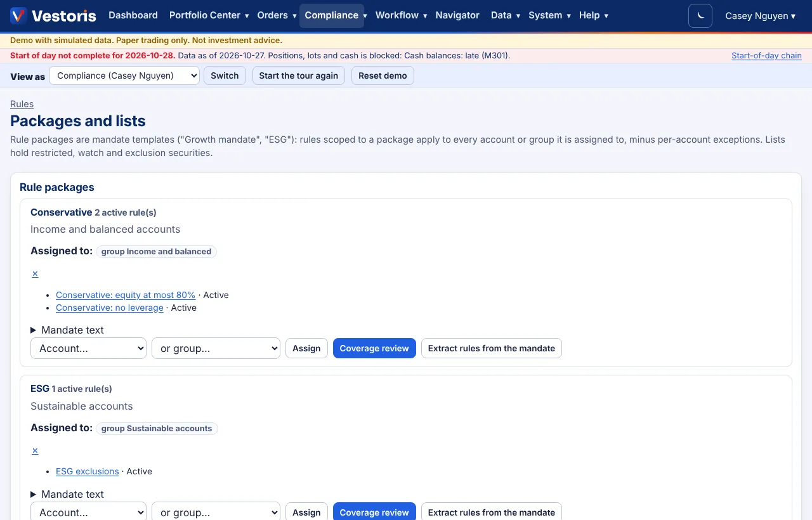The width and height of the screenshot is (812, 520).
Task: Extract rules from the ESG mandate
Action: 492,512
